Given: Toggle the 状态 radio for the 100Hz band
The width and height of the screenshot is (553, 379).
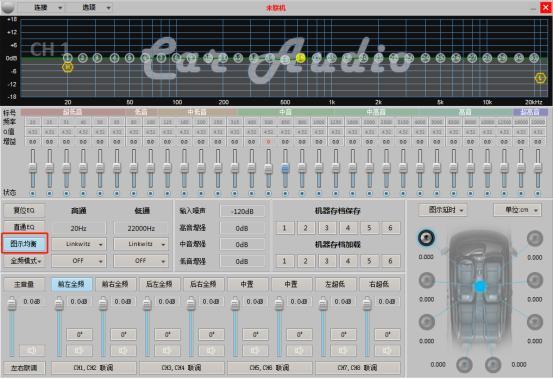Looking at the screenshot, I should click(151, 193).
